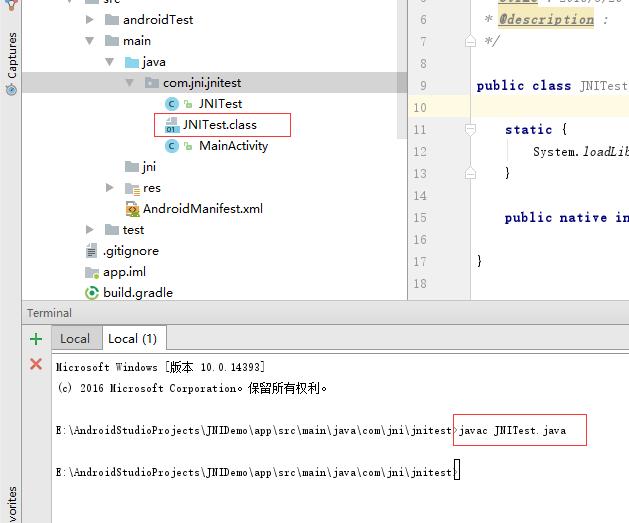Click line number 9 in the gutter
This screenshot has width=629, height=523.
click(424, 86)
